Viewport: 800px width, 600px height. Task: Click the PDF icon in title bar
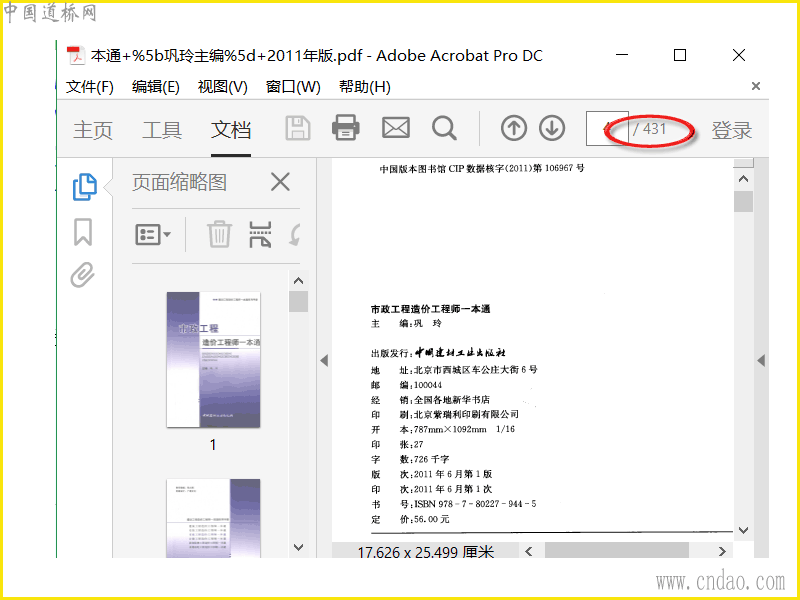[76, 56]
